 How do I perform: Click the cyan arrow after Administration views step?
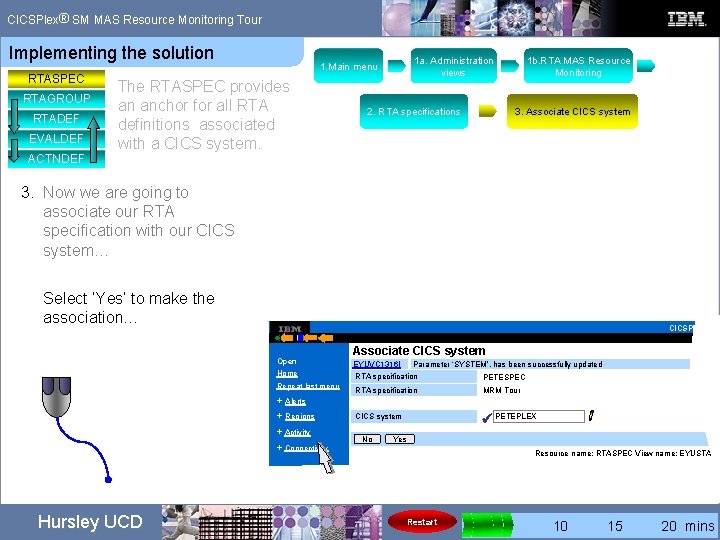point(510,66)
